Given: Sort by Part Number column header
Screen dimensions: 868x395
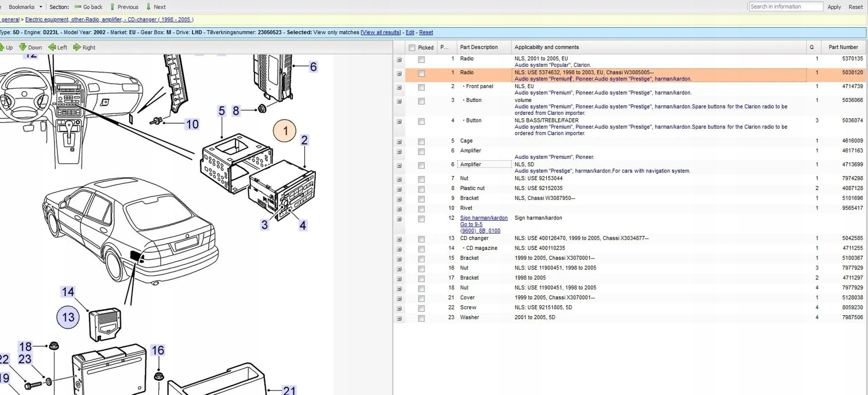Looking at the screenshot, I should pyautogui.click(x=843, y=47).
